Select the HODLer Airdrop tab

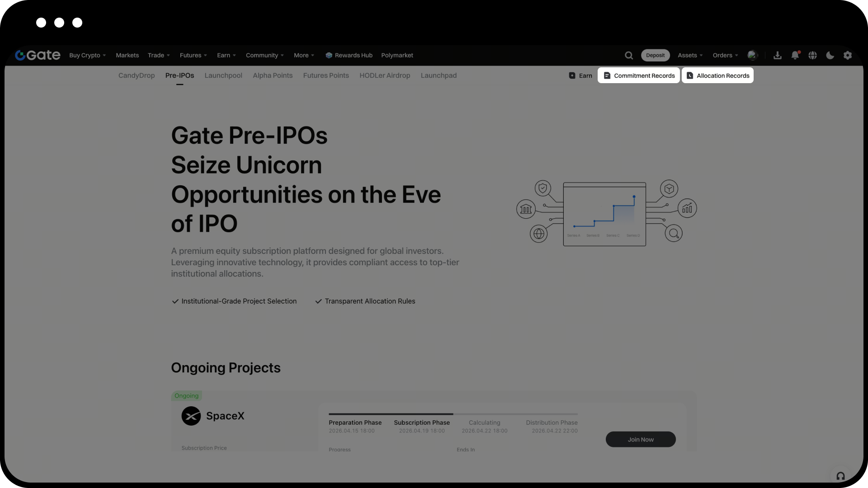coord(385,75)
